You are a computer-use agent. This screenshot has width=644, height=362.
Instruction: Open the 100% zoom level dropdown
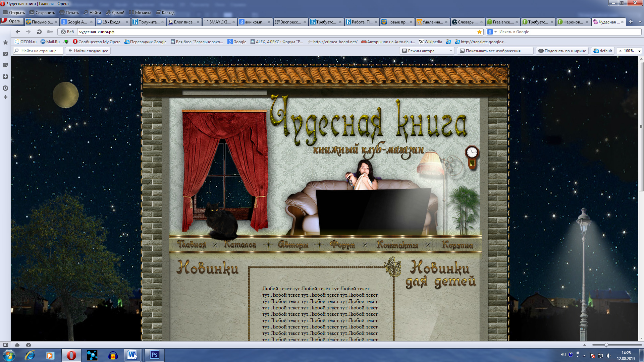click(639, 51)
